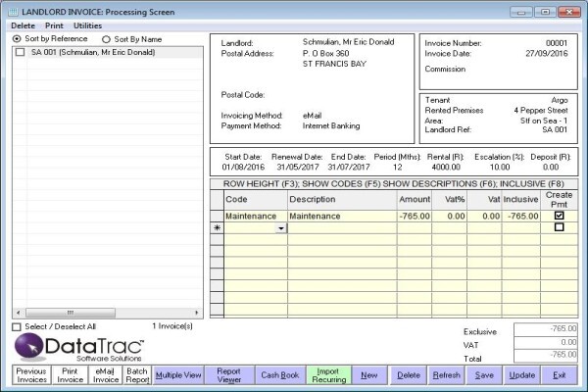Click invoice number 00001
The image size is (588, 392).
(x=557, y=43)
